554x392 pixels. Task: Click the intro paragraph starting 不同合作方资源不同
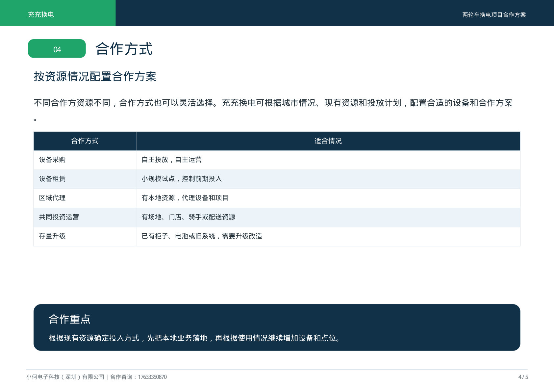[x=273, y=110]
